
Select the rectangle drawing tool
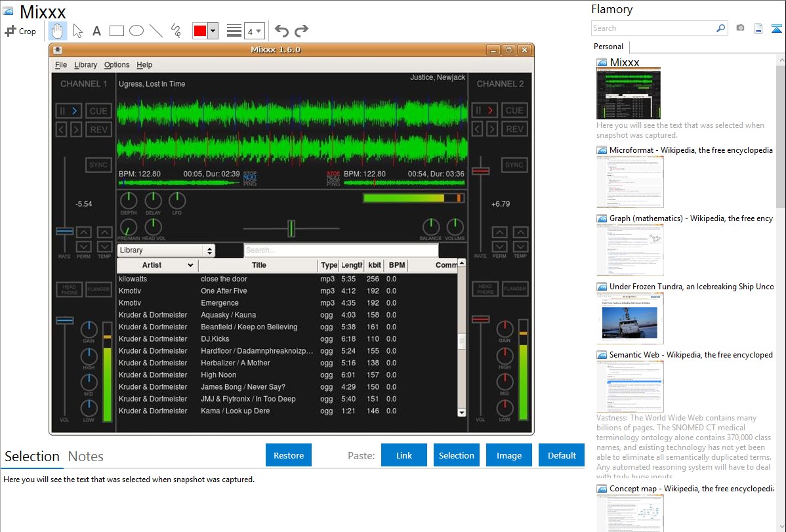[x=116, y=31]
